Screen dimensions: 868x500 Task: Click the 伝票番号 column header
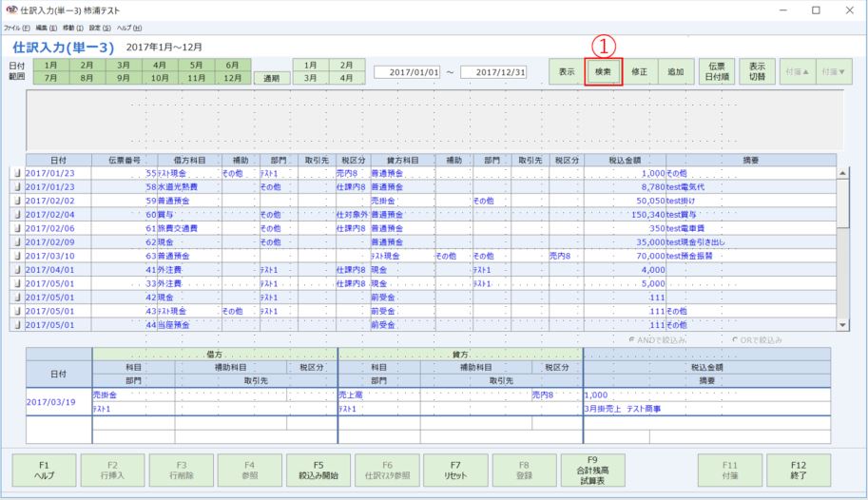(x=125, y=160)
